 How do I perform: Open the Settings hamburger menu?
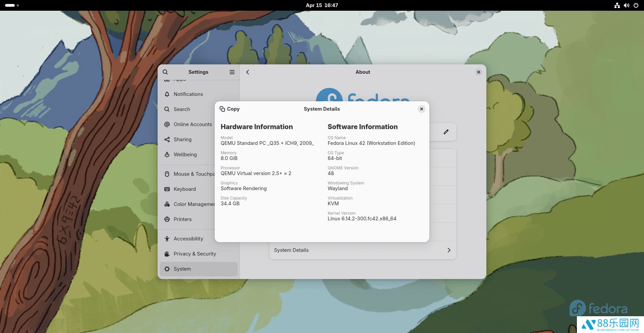[x=232, y=72]
